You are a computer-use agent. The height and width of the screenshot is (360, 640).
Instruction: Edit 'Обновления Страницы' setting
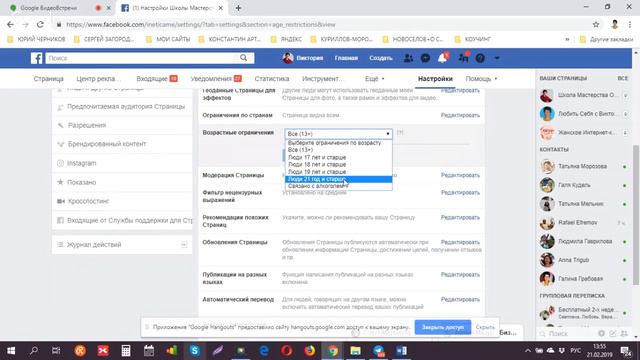tap(460, 242)
